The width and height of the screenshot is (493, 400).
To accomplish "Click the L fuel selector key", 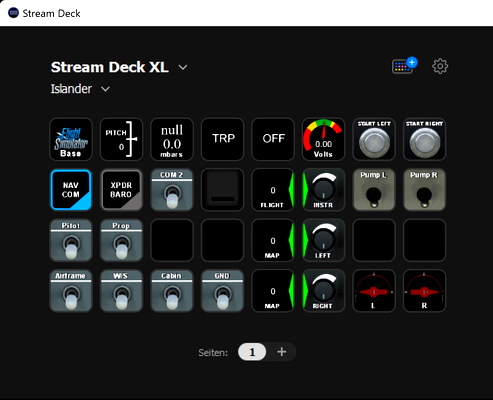I will point(374,291).
